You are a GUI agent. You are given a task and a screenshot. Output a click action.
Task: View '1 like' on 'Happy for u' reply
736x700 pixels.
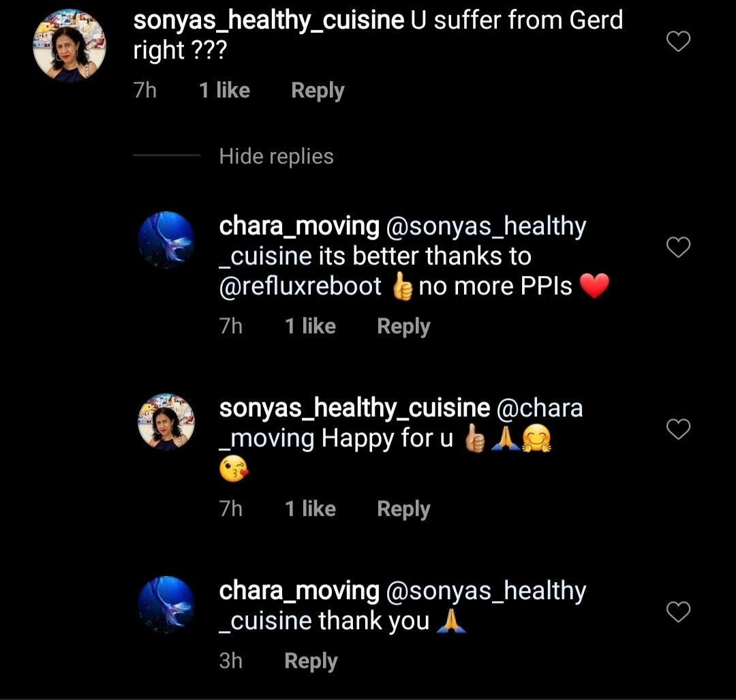click(x=310, y=508)
